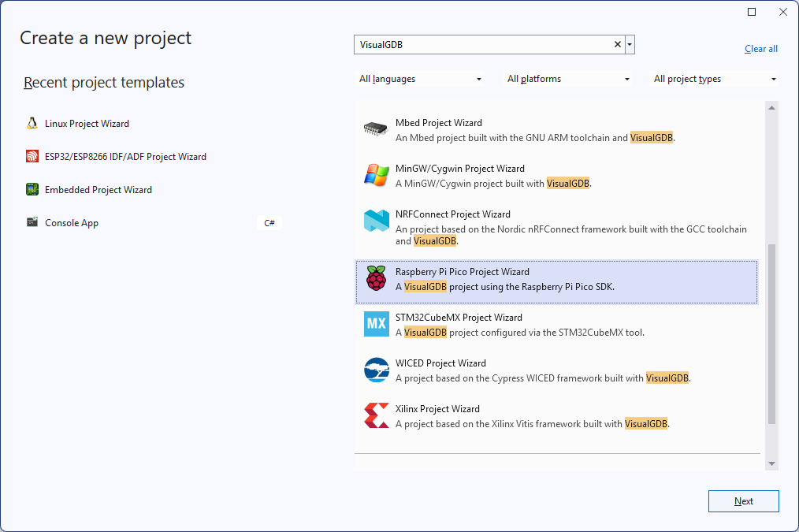This screenshot has width=799, height=532.
Task: Click the Xilinx Project Wizard icon
Action: tap(376, 416)
